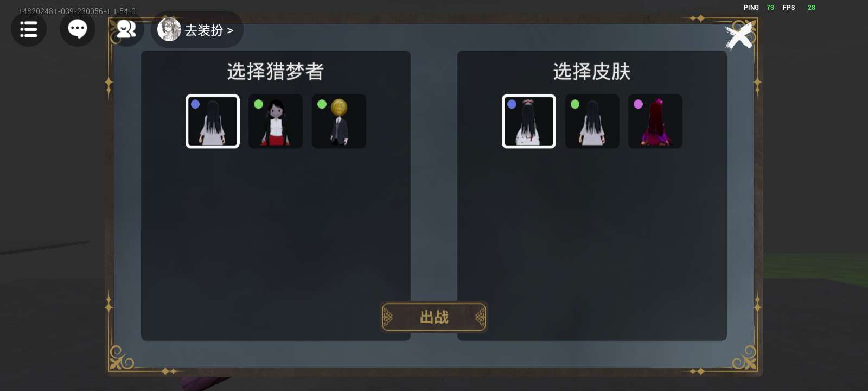The height and width of the screenshot is (391, 868).
Task: Select the red-haired purple dress skin
Action: click(x=655, y=121)
